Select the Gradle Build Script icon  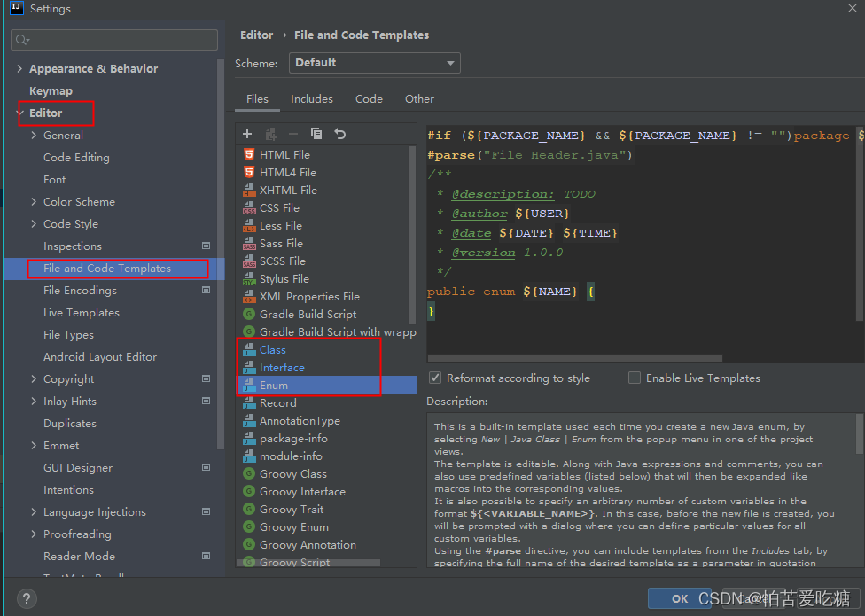click(x=249, y=315)
